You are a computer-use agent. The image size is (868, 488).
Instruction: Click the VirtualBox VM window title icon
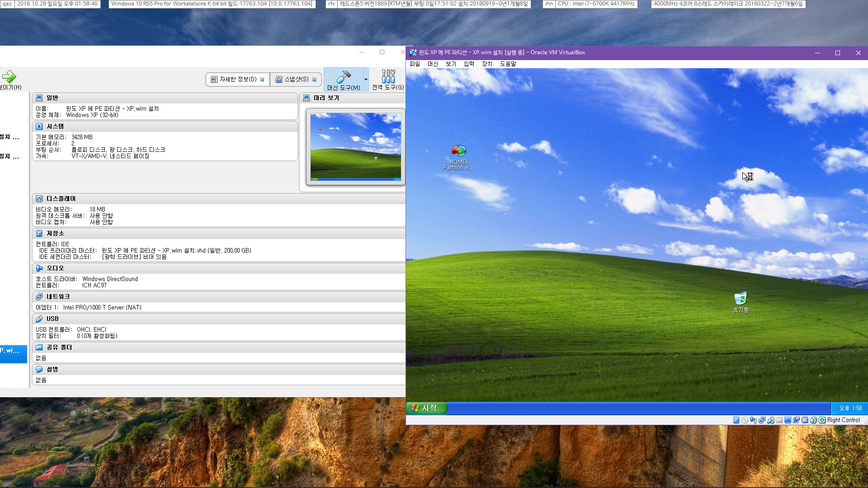pos(413,53)
